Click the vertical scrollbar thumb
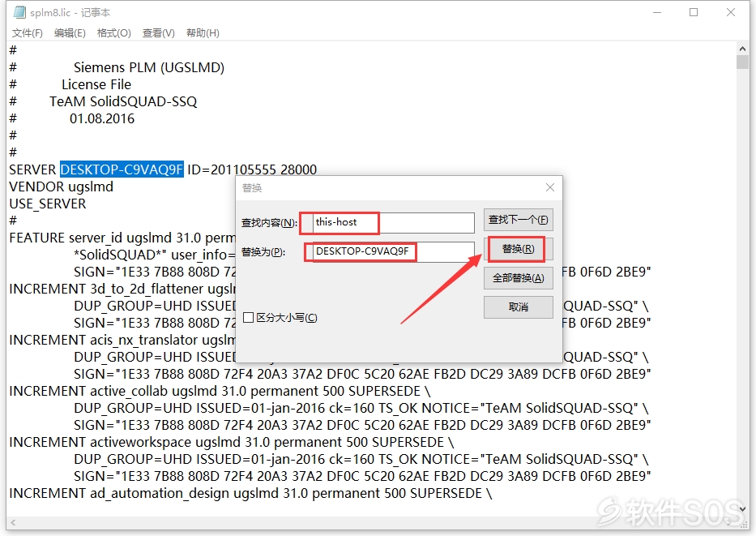Viewport: 756px width, 536px height. [x=742, y=62]
